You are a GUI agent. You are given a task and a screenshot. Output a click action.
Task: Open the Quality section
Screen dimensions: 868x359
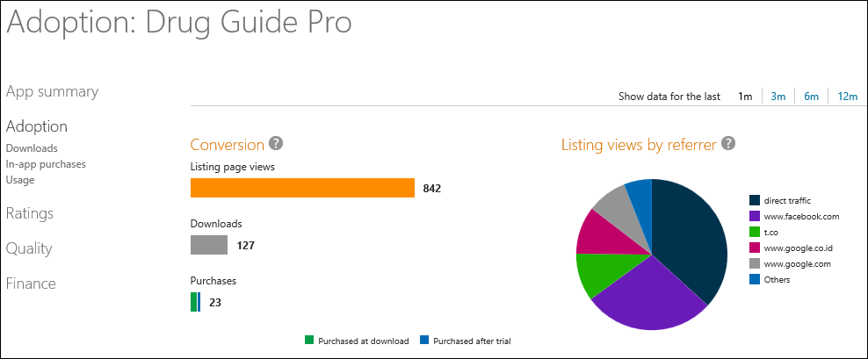tap(29, 248)
